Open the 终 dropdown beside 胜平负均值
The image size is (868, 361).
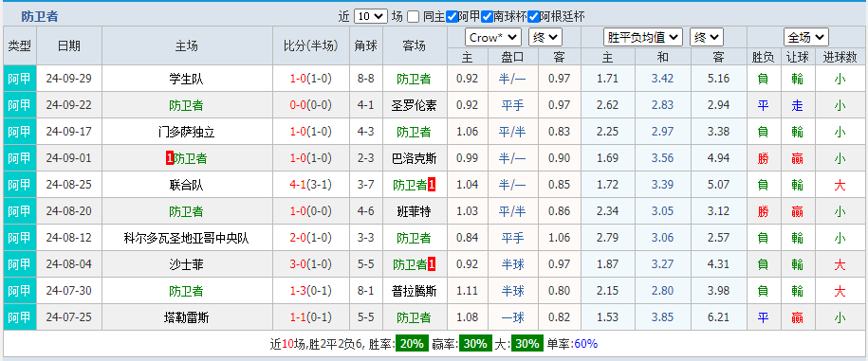(707, 38)
